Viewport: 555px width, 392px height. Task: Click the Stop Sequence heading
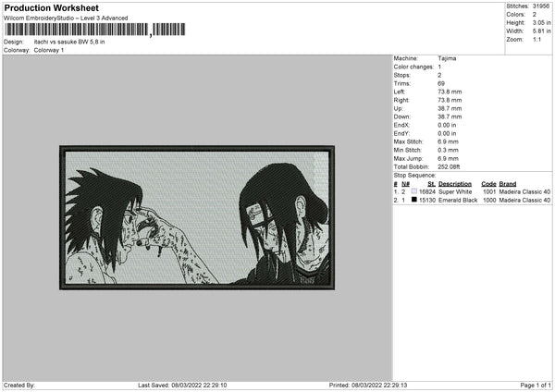[x=414, y=176]
